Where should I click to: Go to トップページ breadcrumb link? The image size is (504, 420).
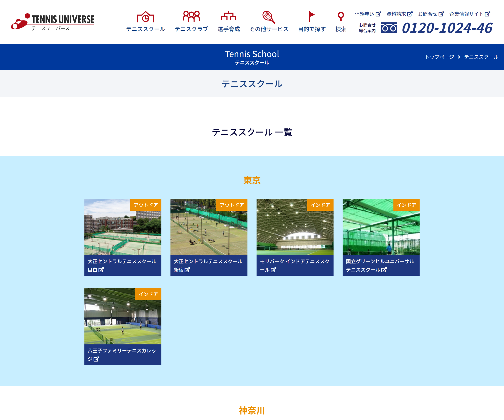click(439, 57)
